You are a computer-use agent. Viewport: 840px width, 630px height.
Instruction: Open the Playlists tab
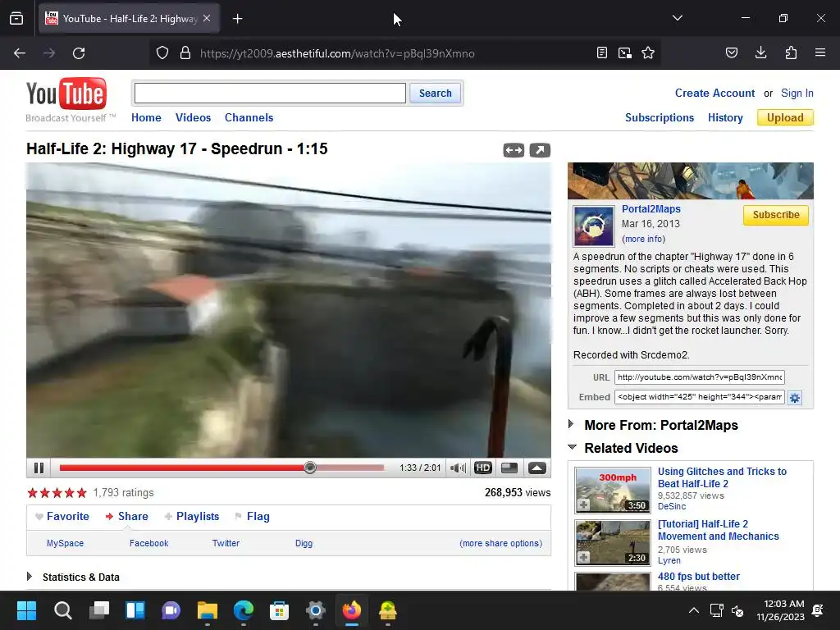192,517
